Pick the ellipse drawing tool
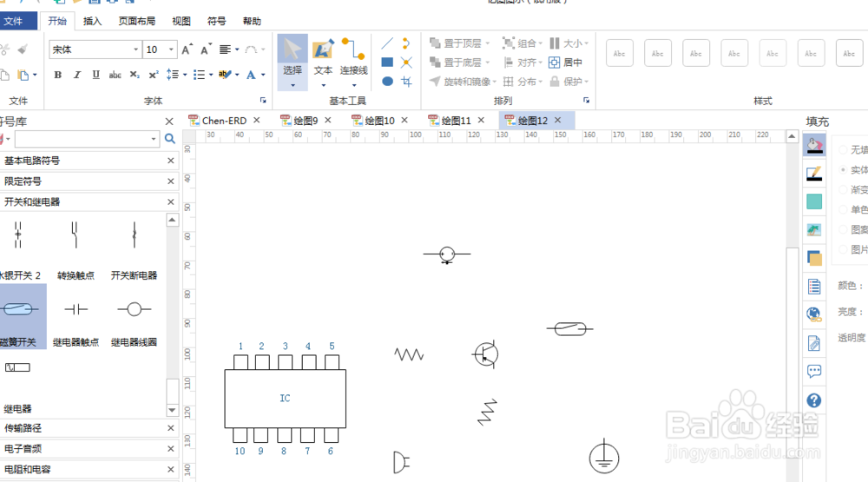This screenshot has height=482, width=868. coord(387,82)
